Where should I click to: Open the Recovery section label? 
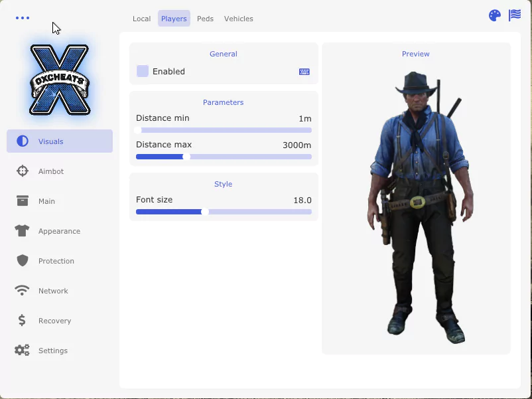(x=54, y=321)
